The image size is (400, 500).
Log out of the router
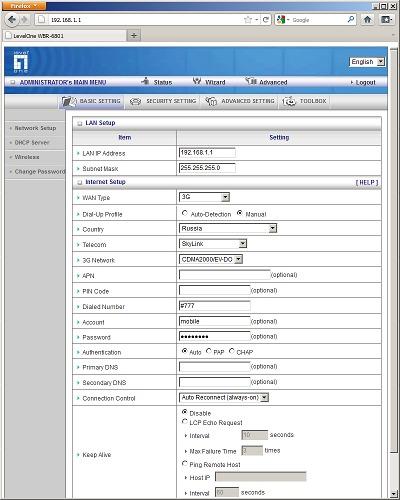[x=365, y=82]
